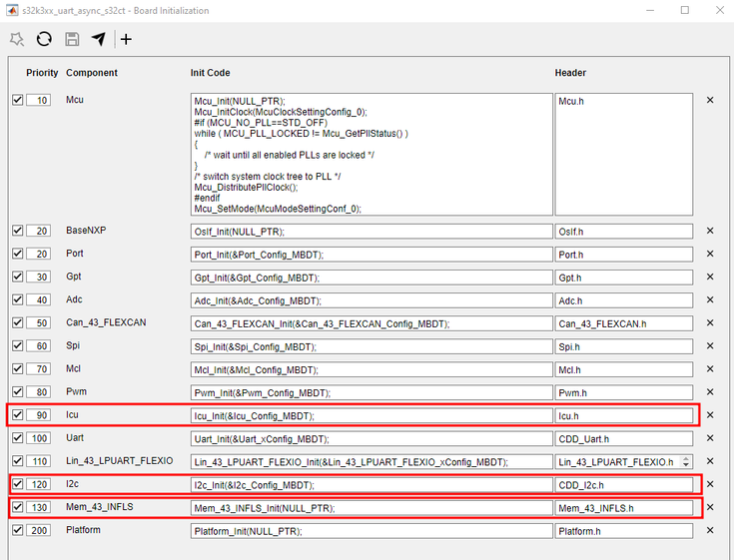Viewport: 734px width, 560px height.
Task: Toggle the Spi component checkbox
Action: click(x=17, y=345)
